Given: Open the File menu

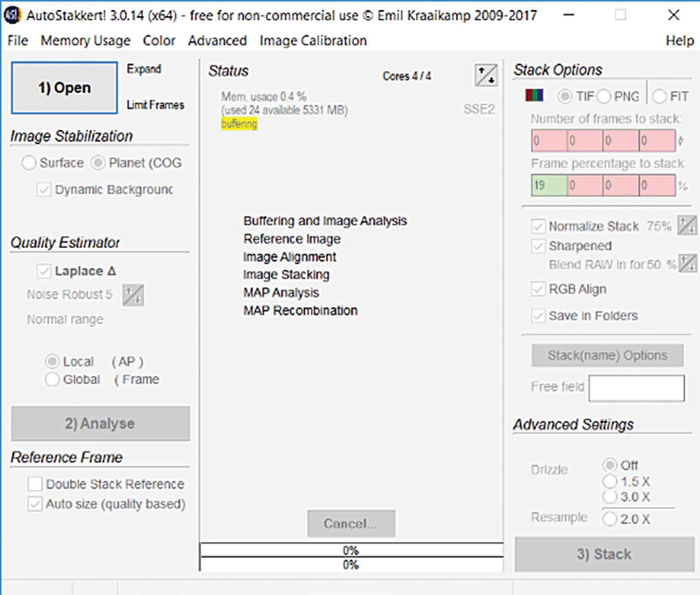Looking at the screenshot, I should click(18, 40).
